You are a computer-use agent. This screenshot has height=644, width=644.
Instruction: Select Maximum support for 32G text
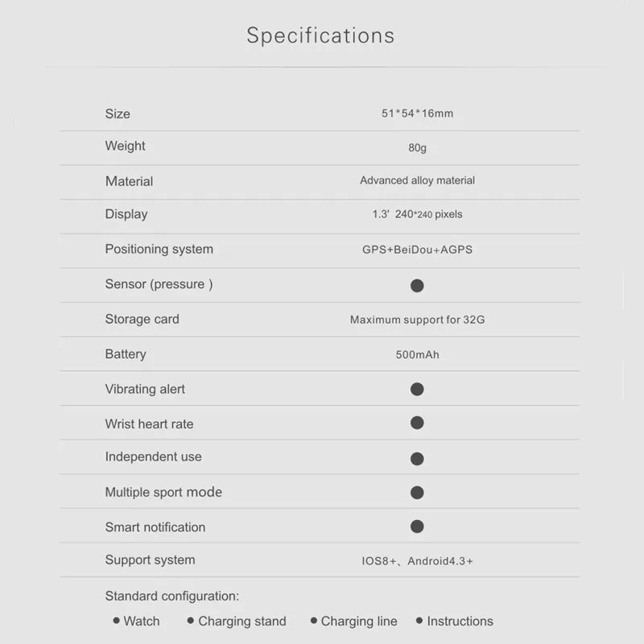point(417,320)
